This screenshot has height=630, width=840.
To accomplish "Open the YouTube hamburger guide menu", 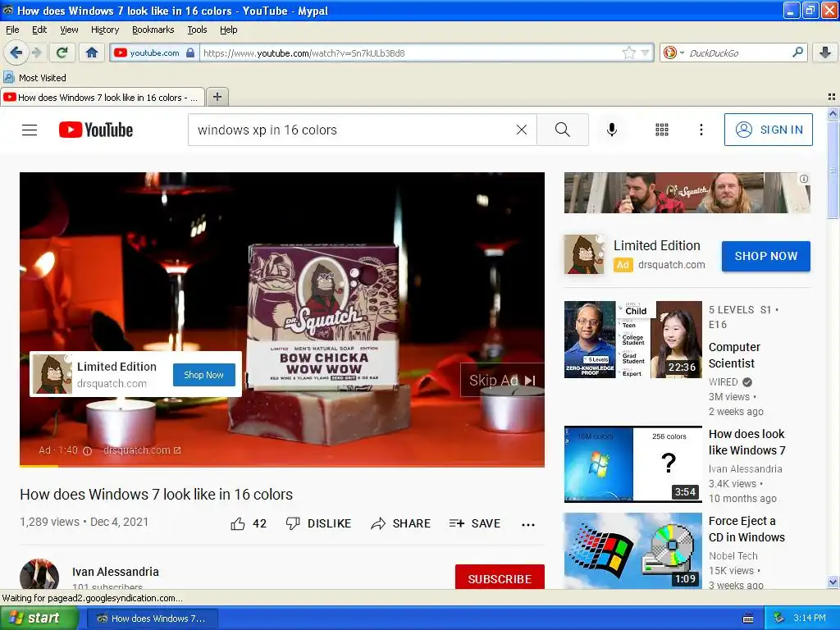I will [30, 130].
